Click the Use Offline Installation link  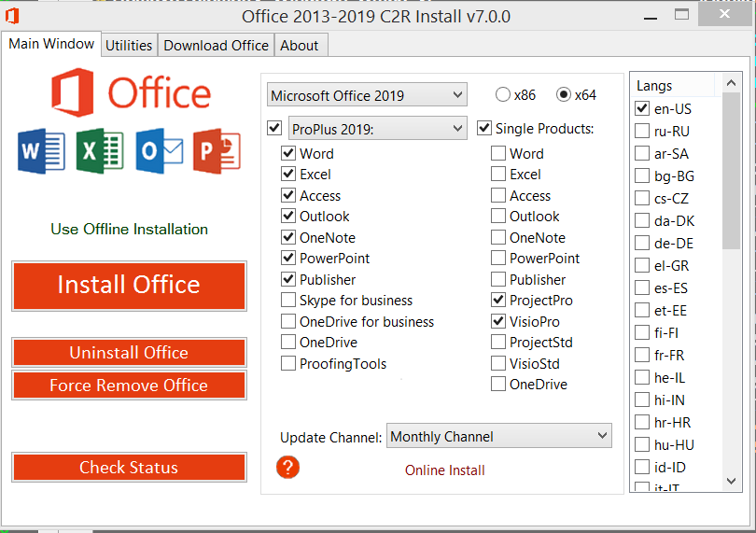tap(129, 229)
